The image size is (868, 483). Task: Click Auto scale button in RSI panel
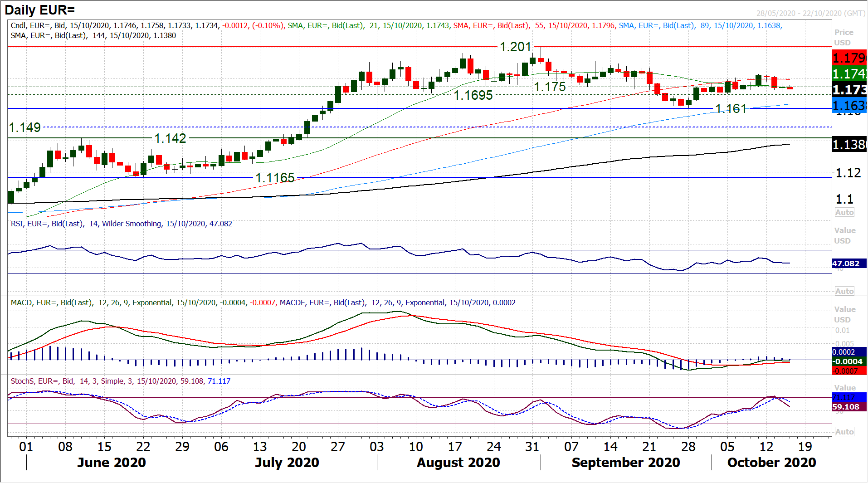(x=844, y=291)
